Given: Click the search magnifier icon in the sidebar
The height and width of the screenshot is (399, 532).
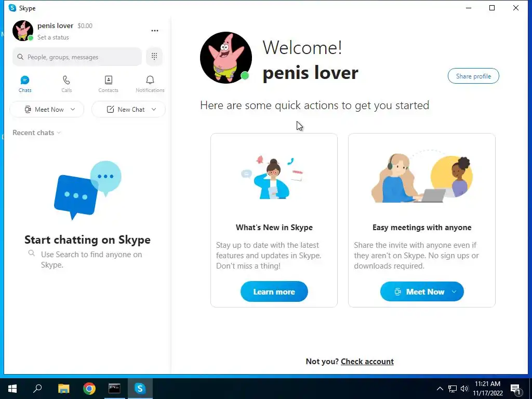Looking at the screenshot, I should pyautogui.click(x=20, y=57).
